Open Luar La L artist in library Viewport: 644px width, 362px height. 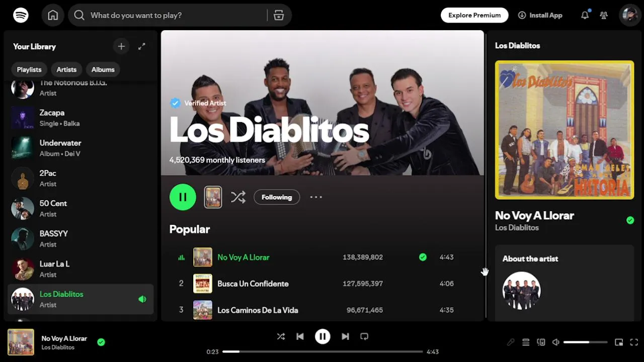(80, 268)
